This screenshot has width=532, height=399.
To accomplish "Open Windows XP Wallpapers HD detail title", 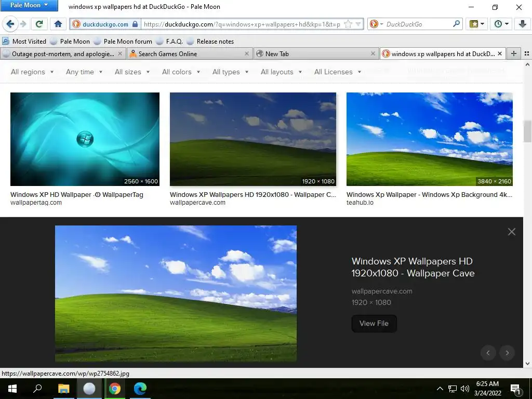I will pos(413,267).
